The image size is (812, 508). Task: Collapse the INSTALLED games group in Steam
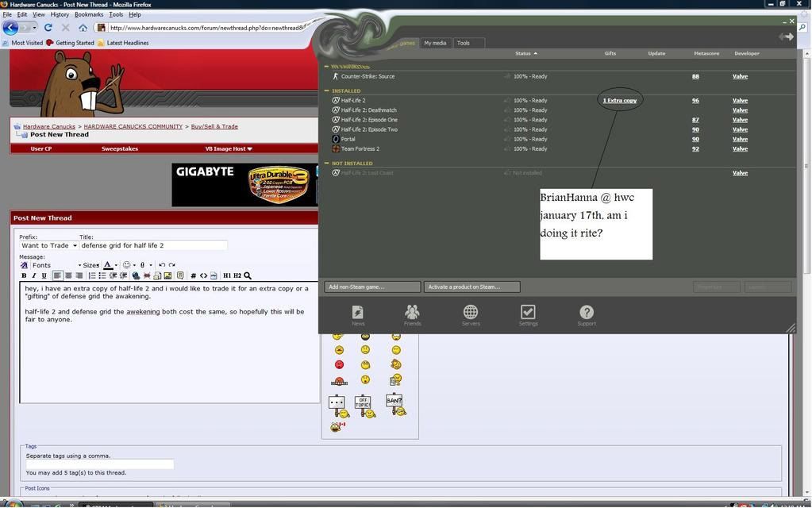pyautogui.click(x=327, y=90)
